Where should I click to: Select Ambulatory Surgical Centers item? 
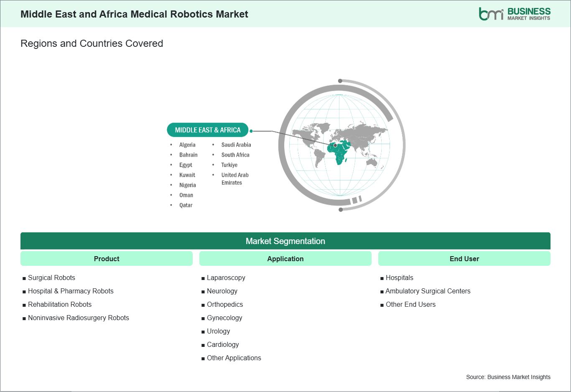coord(428,291)
